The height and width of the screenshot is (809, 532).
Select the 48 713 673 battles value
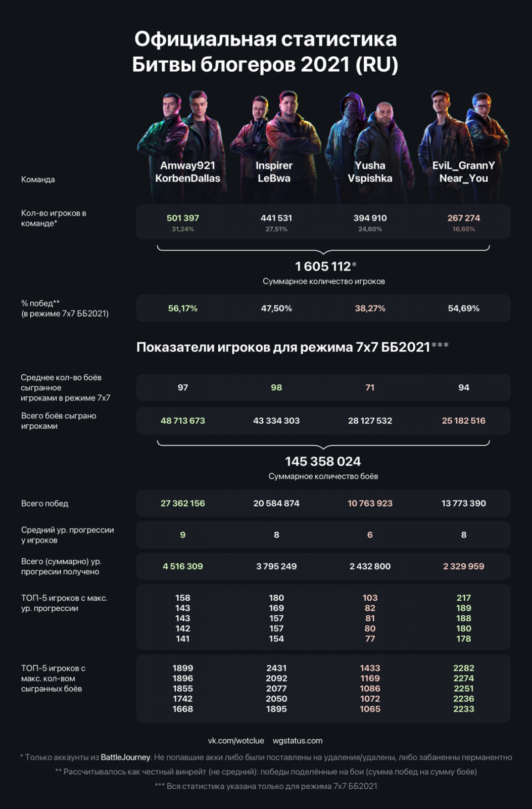click(183, 421)
